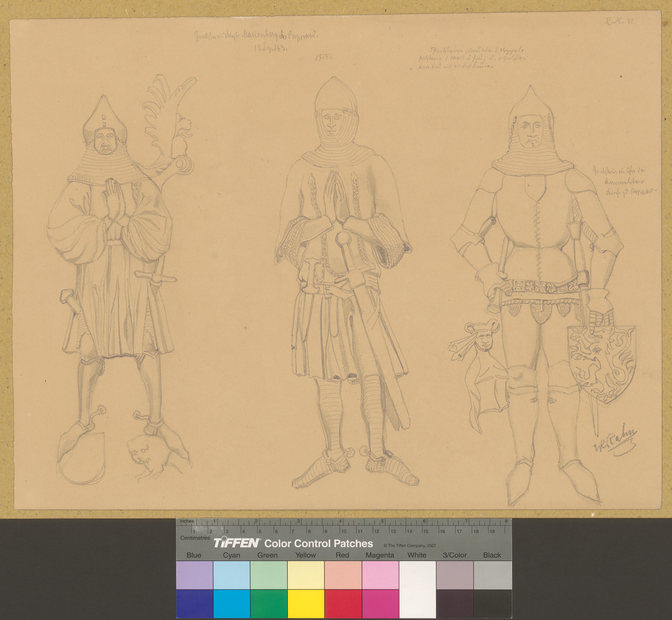
Task: Click '© The Tiffen Company, 2007' text
Action: click(410, 546)
